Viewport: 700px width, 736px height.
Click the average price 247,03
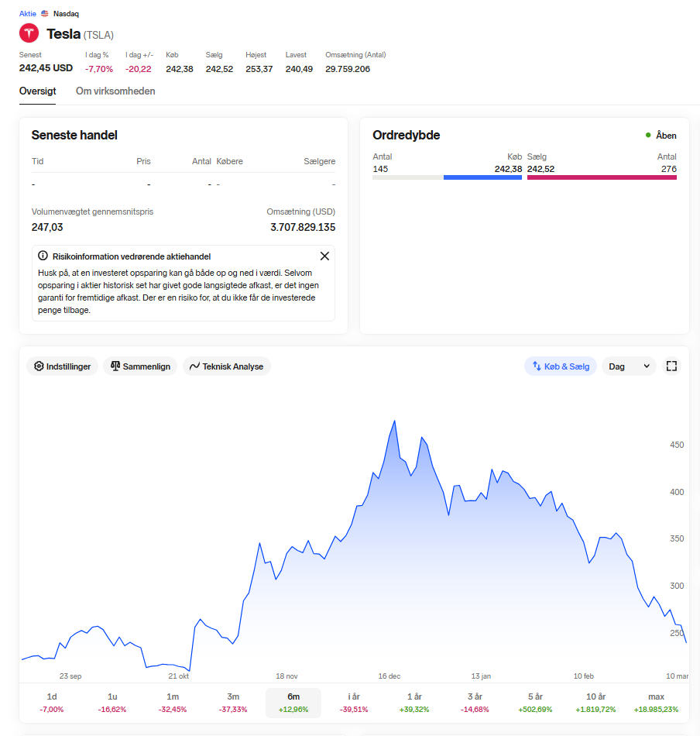click(x=47, y=227)
